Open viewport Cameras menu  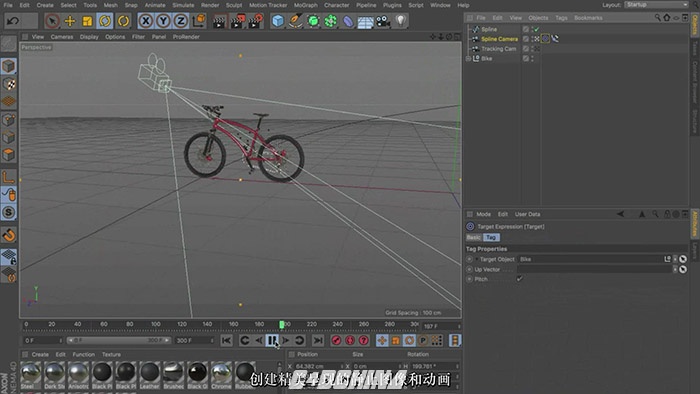62,37
